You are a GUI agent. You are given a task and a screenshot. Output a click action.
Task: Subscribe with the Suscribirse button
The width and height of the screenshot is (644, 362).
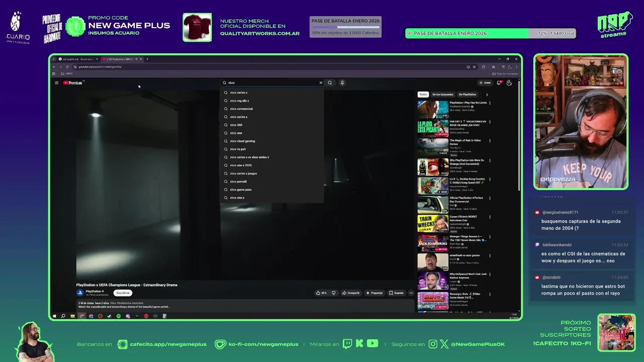pos(123,293)
